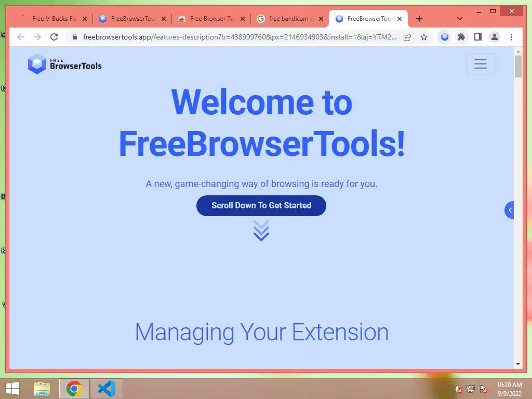Click the browser forward arrow

coord(37,37)
